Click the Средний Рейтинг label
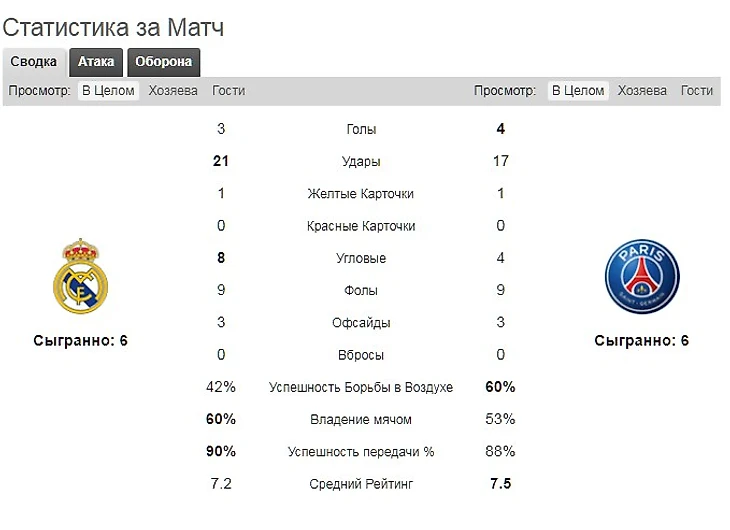Image resolution: width=730 pixels, height=530 pixels. (x=361, y=485)
